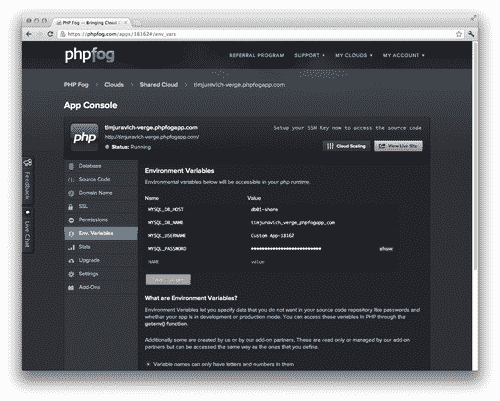The image size is (500, 401).
Task: Click the Upgrade sidebar icon
Action: pyautogui.click(x=71, y=261)
